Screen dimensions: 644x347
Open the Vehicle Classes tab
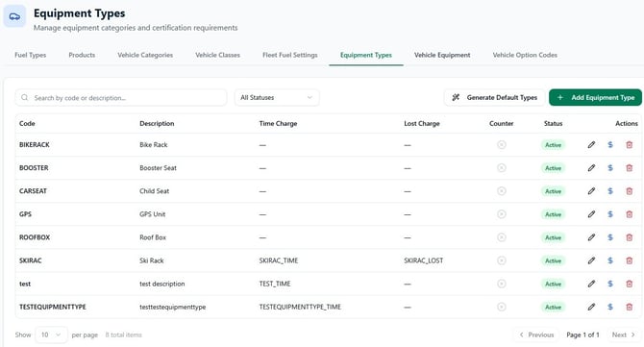coord(217,55)
